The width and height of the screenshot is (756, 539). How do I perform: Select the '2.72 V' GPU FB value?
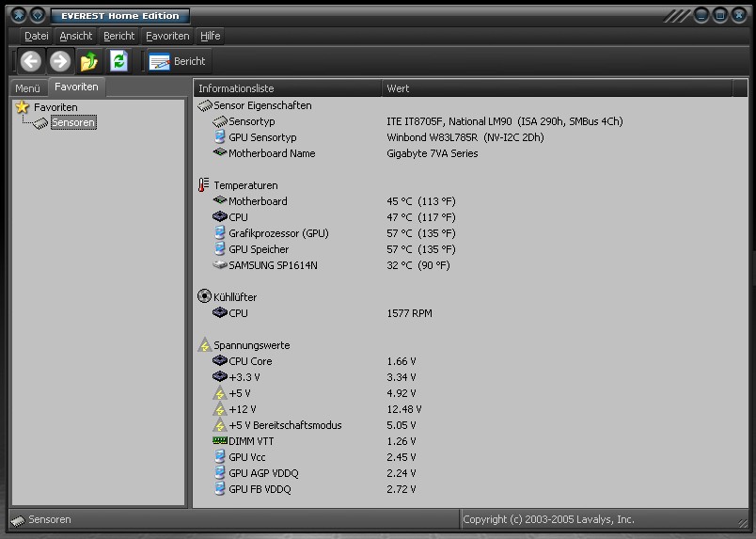(x=402, y=489)
